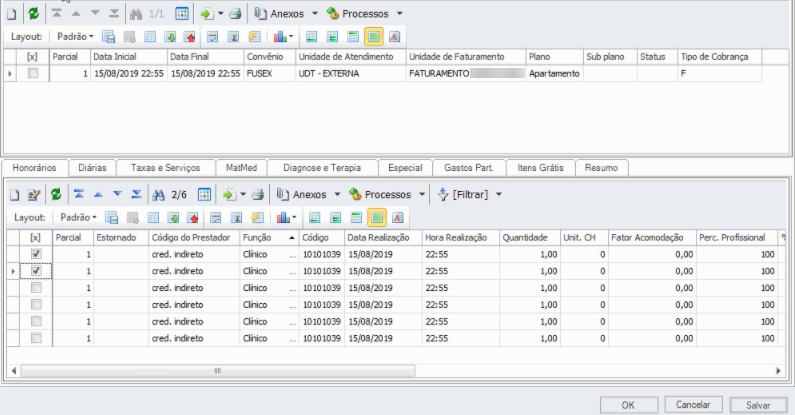Uncheck the second Honorários row checkbox
This screenshot has height=415, width=795.
[x=36, y=271]
